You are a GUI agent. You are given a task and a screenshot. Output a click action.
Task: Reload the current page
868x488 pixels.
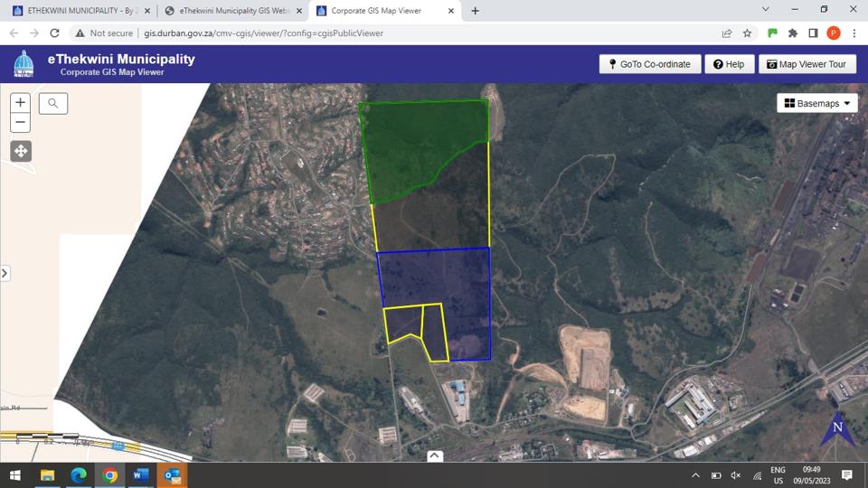point(54,33)
